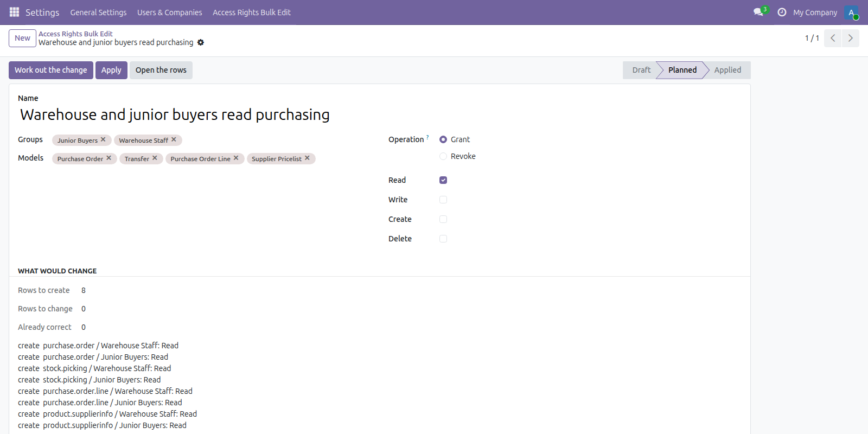The height and width of the screenshot is (434, 868).
Task: Remove the Warehouse Staff group tag
Action: [x=174, y=139]
